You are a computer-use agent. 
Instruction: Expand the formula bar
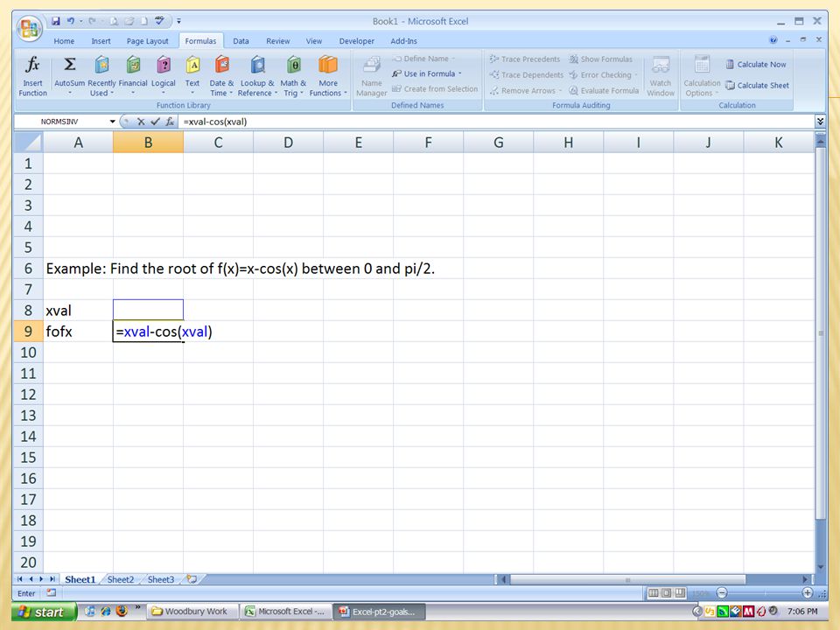[x=820, y=122]
